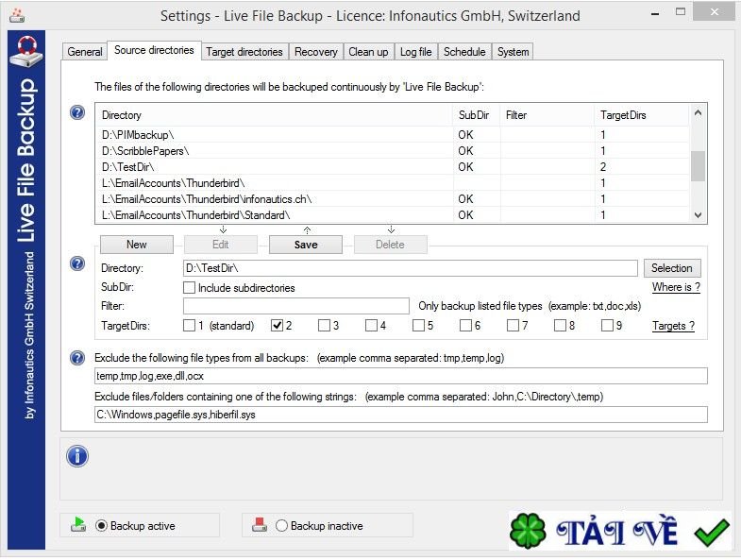Click scroll up arrow of directory list

pyautogui.click(x=698, y=112)
